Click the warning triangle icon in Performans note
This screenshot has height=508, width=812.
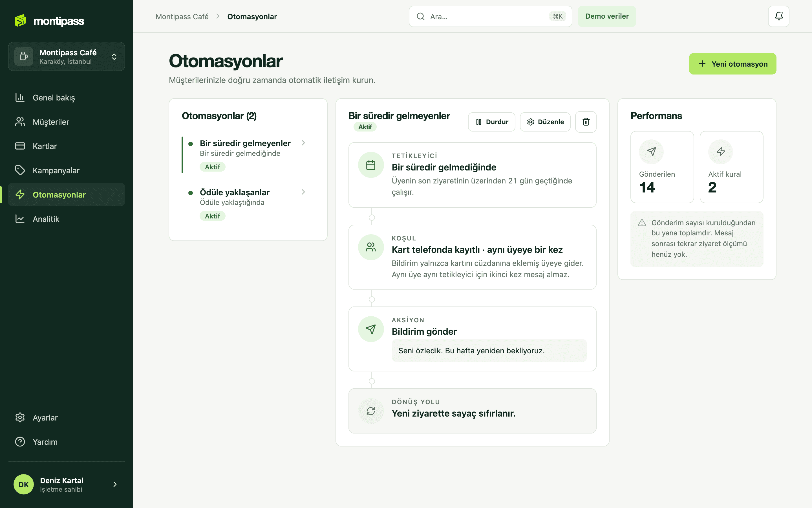(x=642, y=223)
